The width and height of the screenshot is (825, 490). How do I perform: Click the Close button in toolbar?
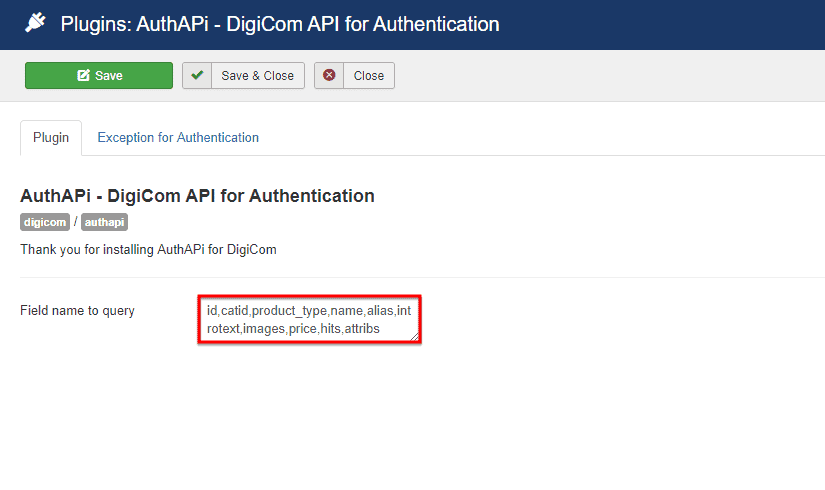coord(355,76)
